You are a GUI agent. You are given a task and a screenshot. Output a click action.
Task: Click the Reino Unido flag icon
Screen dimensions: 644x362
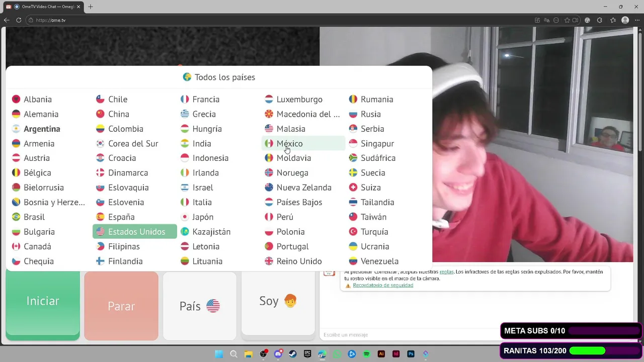click(x=269, y=261)
